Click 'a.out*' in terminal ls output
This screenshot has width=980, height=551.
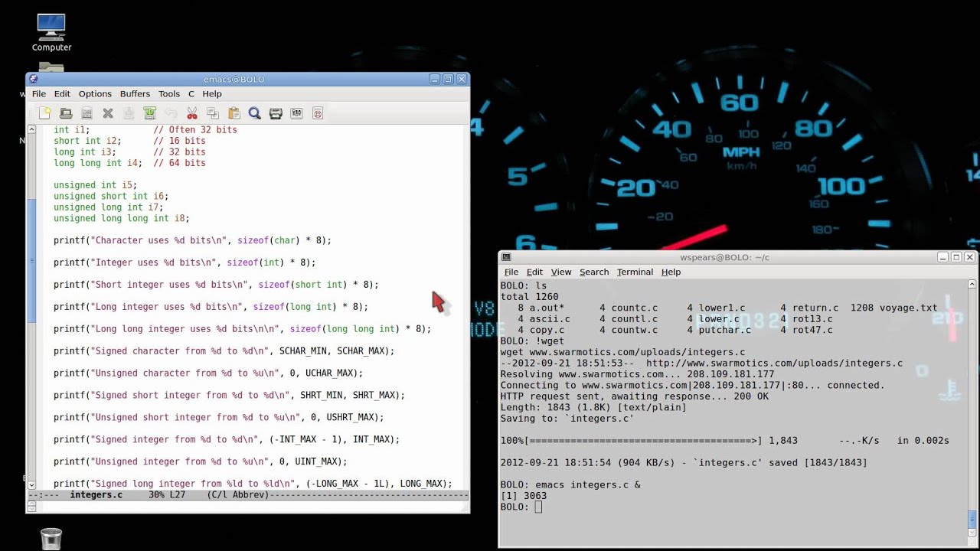point(547,308)
